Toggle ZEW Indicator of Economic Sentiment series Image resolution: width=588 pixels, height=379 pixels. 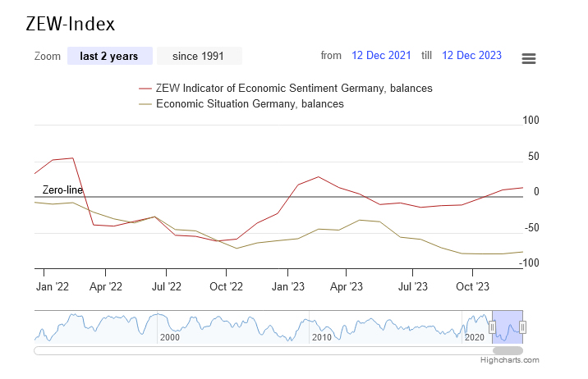pos(293,89)
